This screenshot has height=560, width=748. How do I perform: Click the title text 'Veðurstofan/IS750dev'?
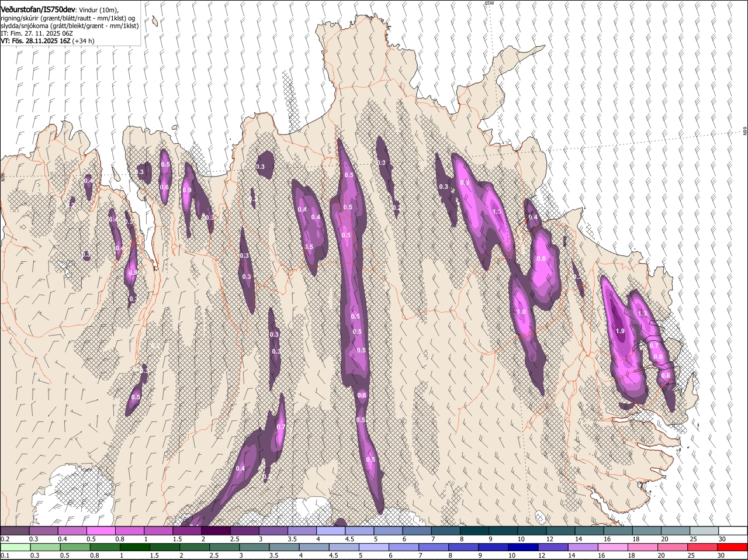[x=38, y=10]
